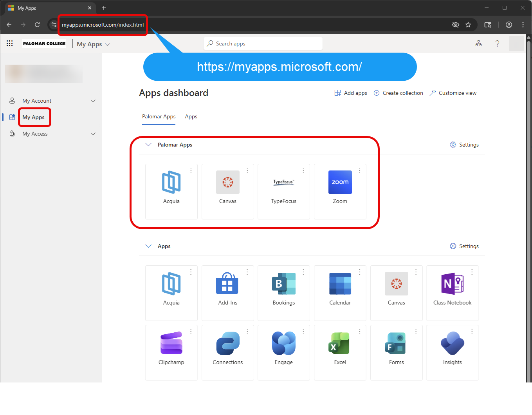Click the help question mark icon
This screenshot has width=532, height=415.
click(497, 43)
